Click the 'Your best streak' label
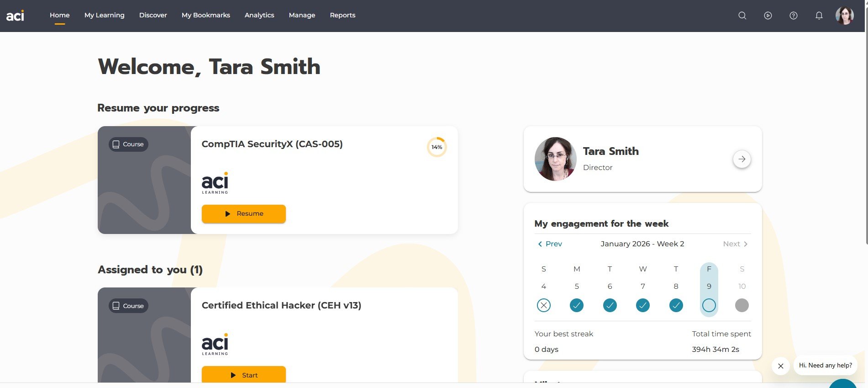This screenshot has width=868, height=388. click(x=564, y=334)
